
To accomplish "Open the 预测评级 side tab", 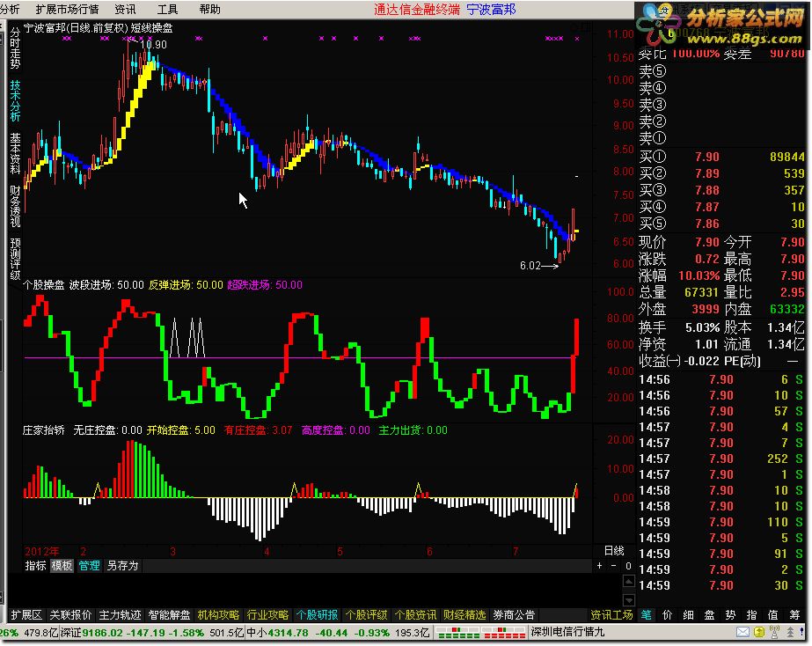I will click(15, 259).
